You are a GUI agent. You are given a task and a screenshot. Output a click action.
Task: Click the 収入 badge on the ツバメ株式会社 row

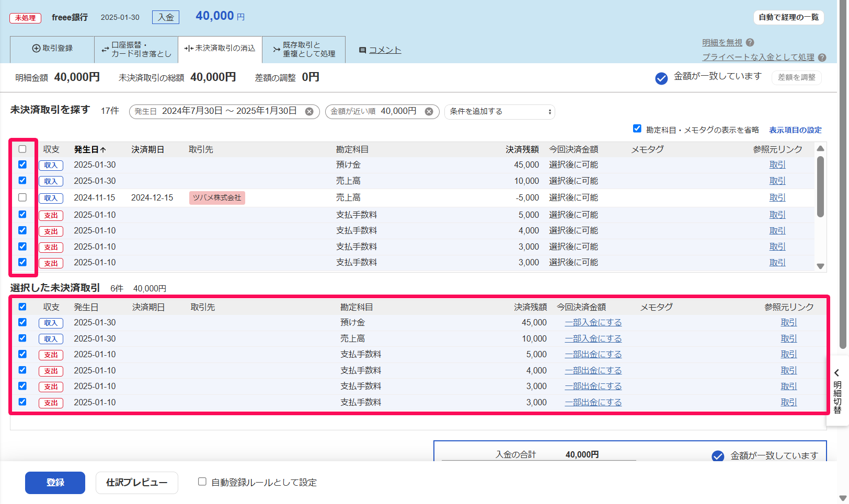(x=51, y=198)
